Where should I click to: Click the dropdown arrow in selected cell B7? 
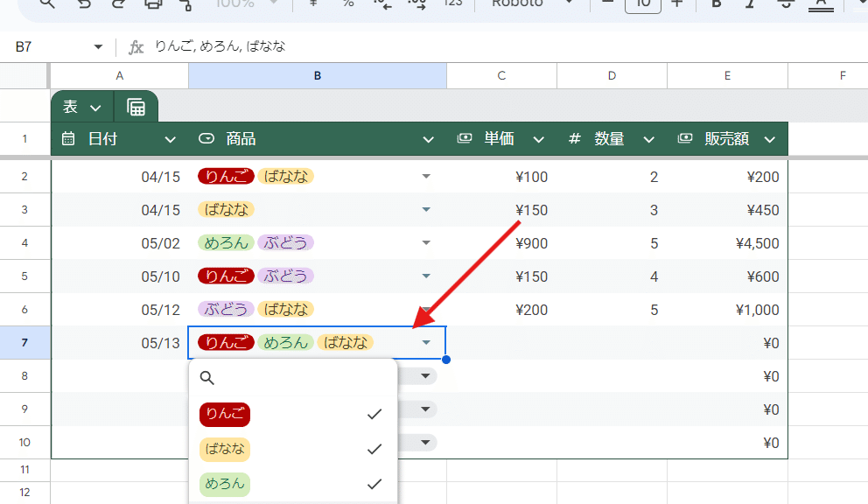(x=426, y=342)
